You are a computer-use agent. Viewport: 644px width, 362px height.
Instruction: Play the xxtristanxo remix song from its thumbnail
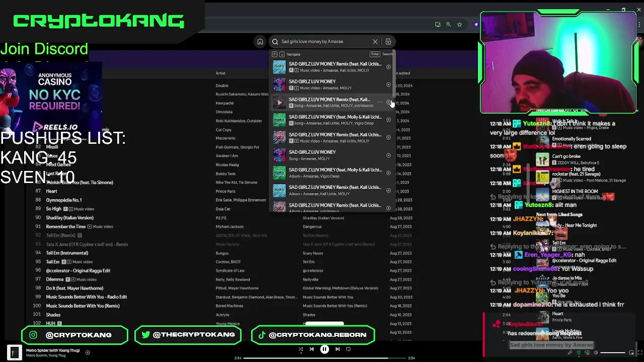pyautogui.click(x=279, y=103)
